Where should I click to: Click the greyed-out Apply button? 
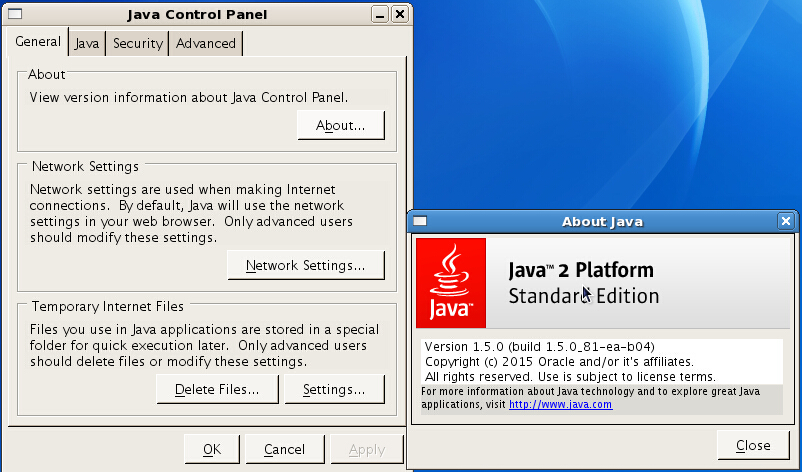[x=367, y=450]
